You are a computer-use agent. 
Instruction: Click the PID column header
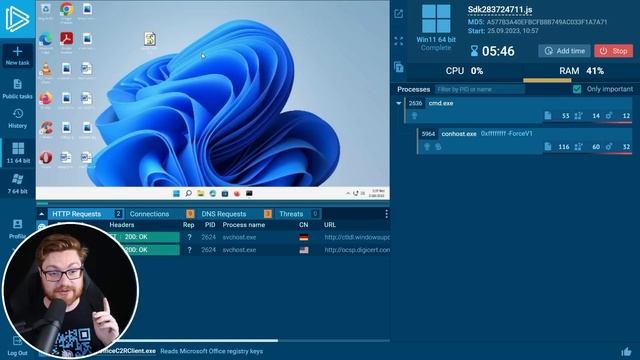point(210,225)
